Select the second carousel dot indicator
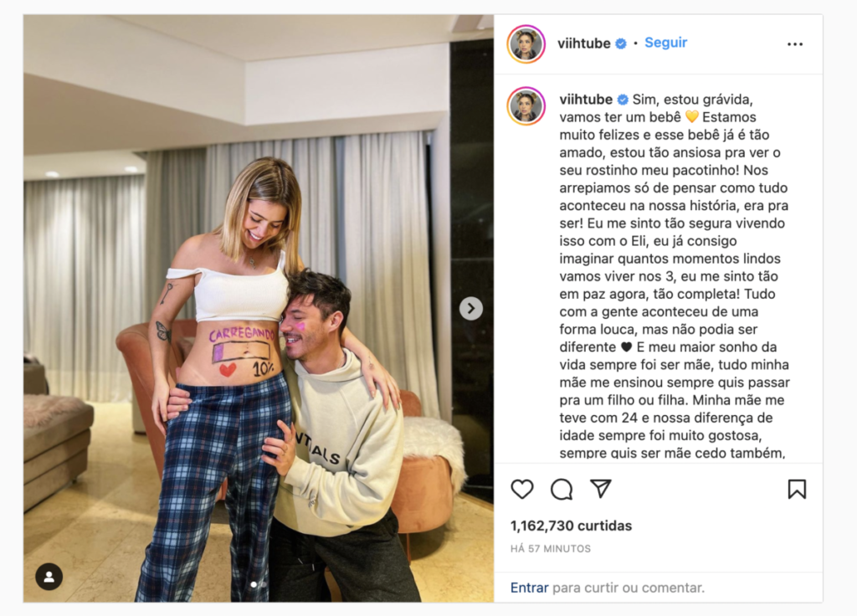857x616 pixels. coord(264,584)
